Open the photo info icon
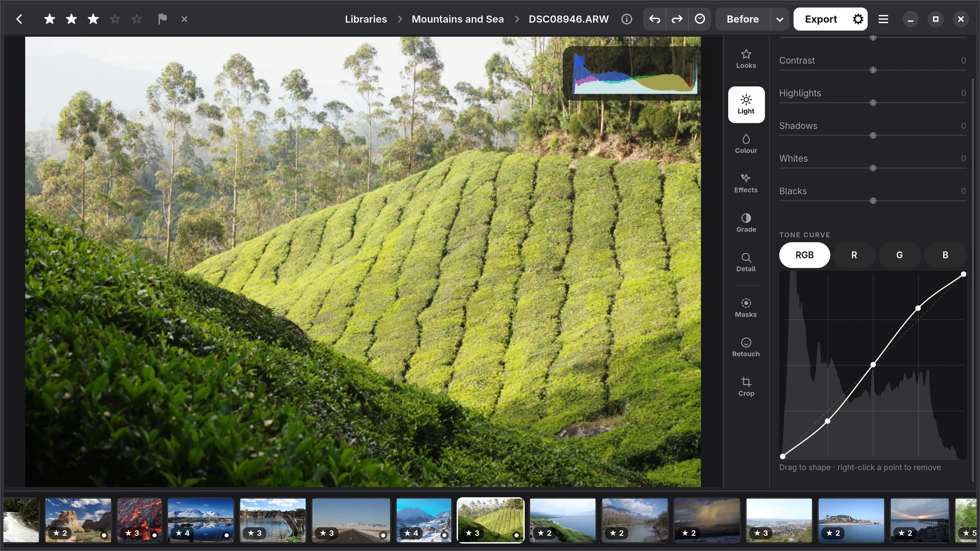 click(626, 19)
